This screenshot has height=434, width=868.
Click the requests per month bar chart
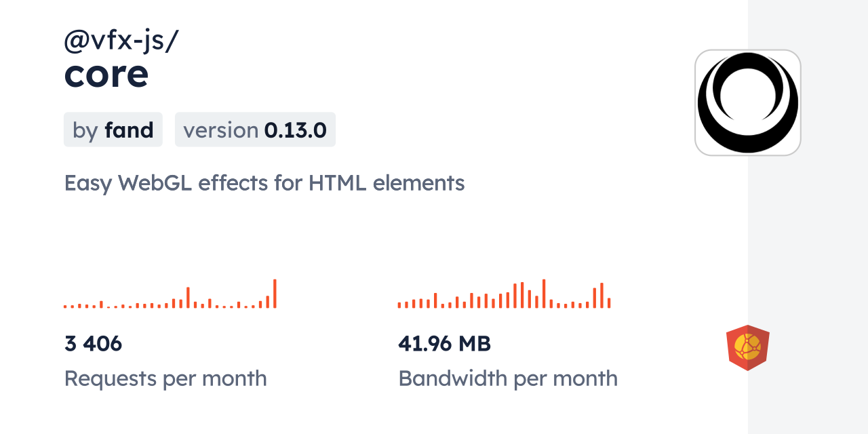click(170, 294)
